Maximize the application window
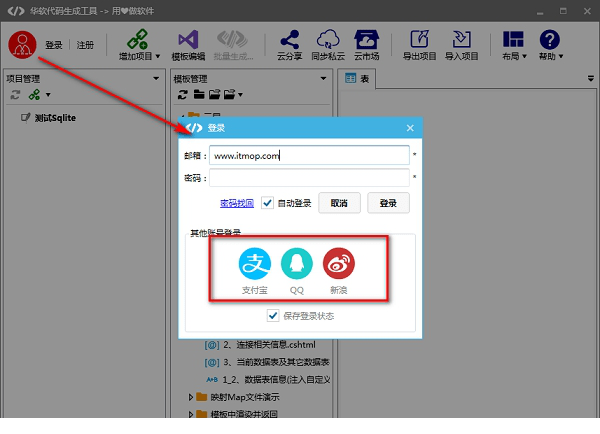Screen dimensions: 600x434 pyautogui.click(x=563, y=11)
